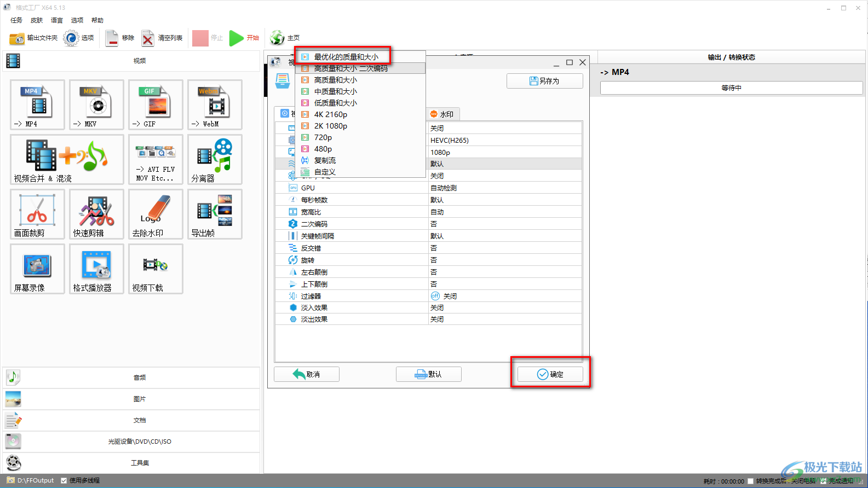
Task: Select 最优化的质量和大小 preset
Action: point(360,57)
